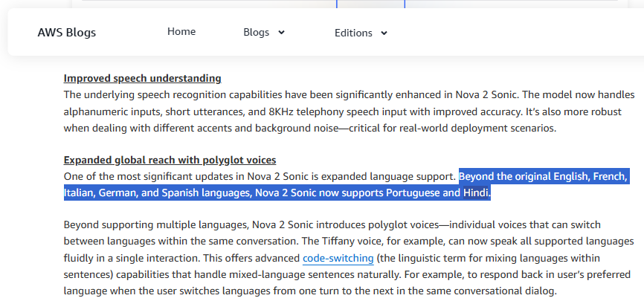Click the chevron icon next to Blogs
Image resolution: width=644 pixels, height=301 pixels.
click(281, 33)
